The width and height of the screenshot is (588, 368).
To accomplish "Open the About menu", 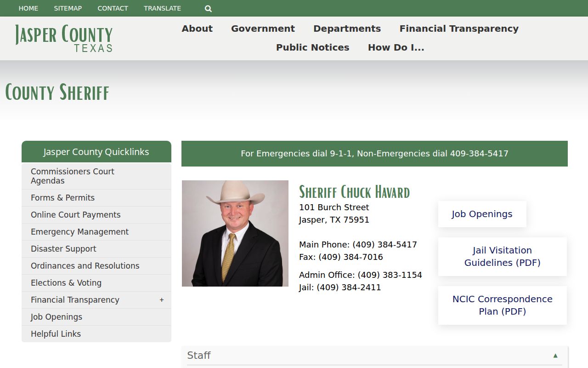I will point(197,29).
